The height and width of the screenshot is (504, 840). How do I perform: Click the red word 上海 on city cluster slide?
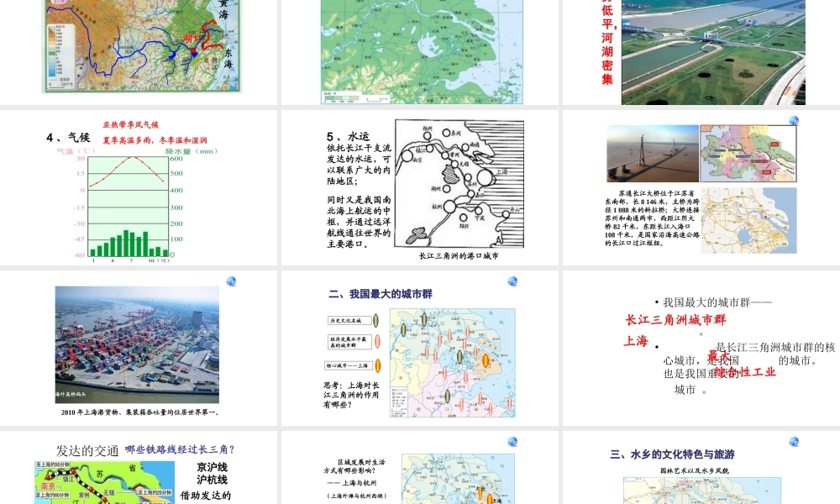[637, 341]
